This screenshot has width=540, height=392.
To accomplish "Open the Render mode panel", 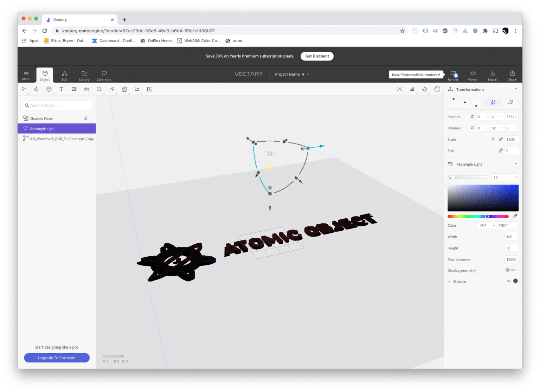I will (x=453, y=75).
